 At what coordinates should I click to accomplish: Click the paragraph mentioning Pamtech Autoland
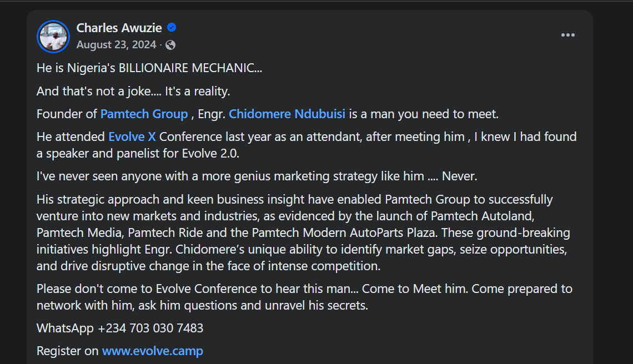(x=300, y=232)
